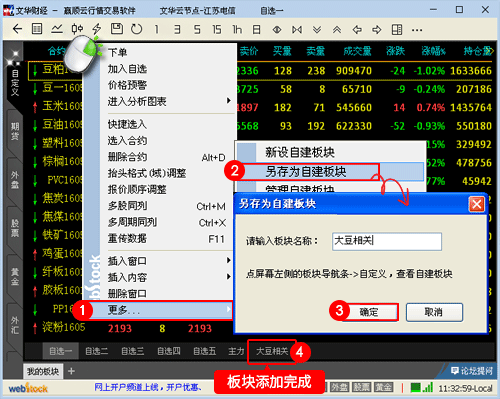500x399 pixels.
Task: Open the quote list toolbar icon
Action: 37,29
